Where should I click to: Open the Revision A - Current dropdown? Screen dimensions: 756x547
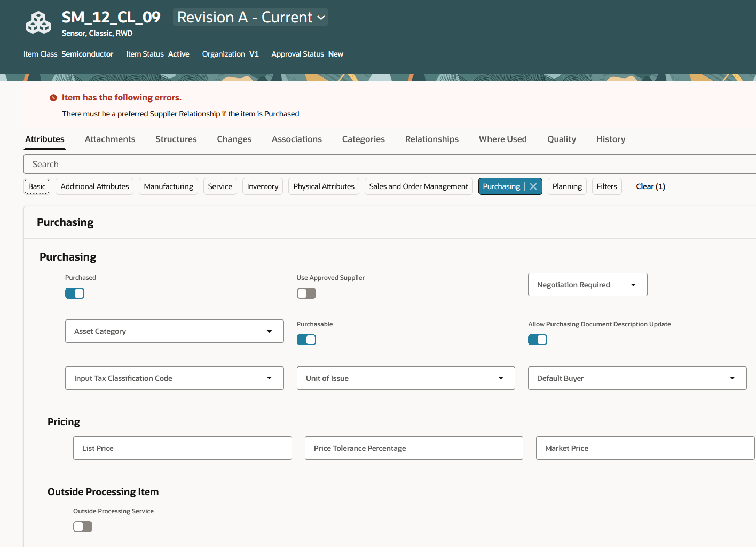pyautogui.click(x=250, y=17)
